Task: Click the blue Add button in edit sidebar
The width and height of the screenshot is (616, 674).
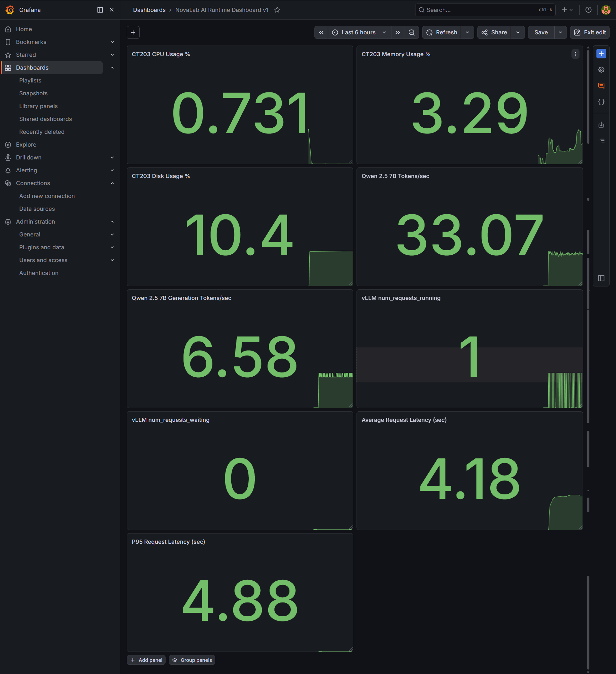Action: (601, 54)
